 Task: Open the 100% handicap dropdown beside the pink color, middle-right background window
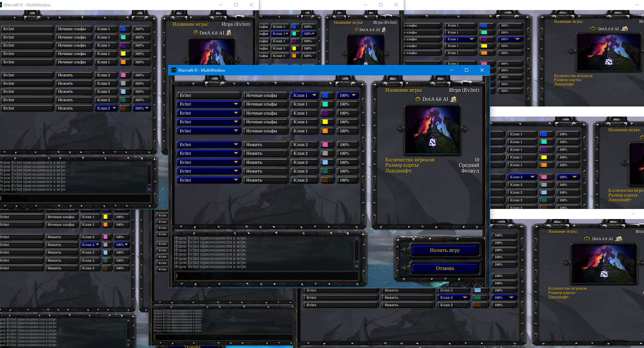(x=569, y=177)
